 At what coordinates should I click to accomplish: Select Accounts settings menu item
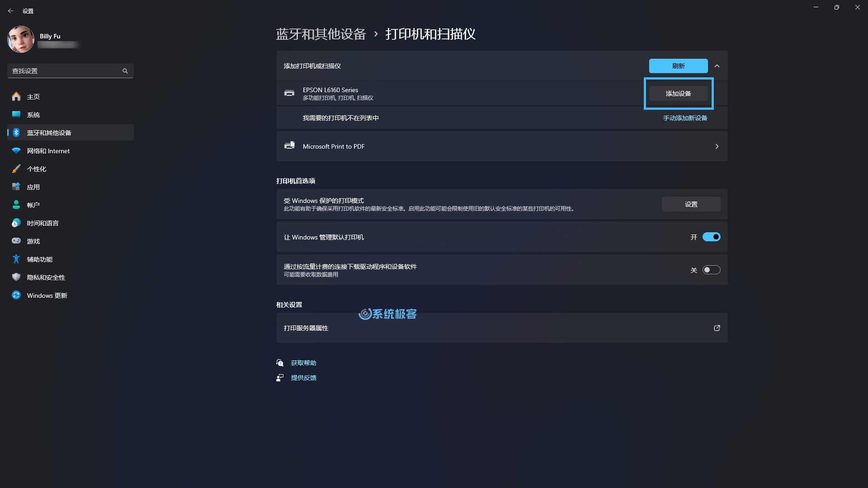coord(33,205)
